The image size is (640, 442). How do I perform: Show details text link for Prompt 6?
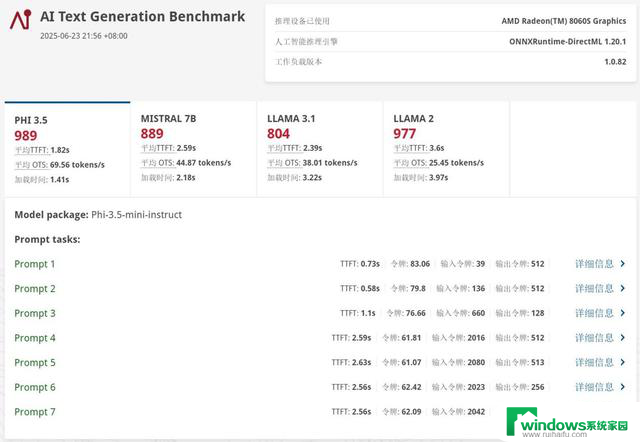[594, 387]
